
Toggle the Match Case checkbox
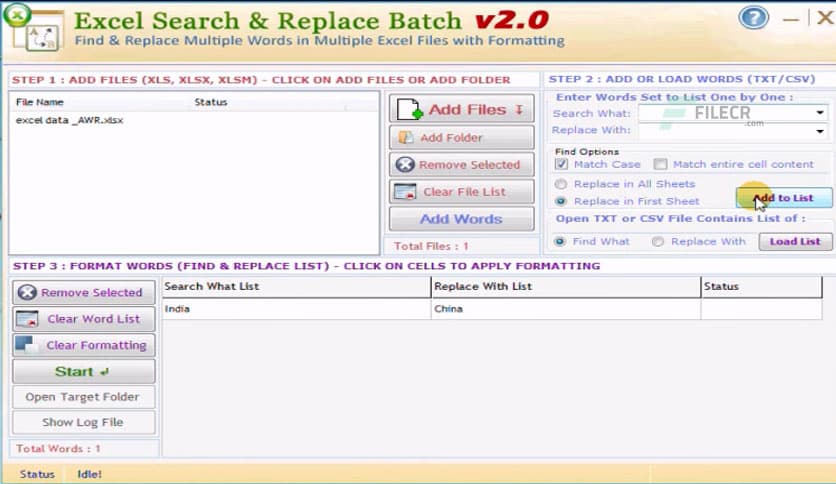click(561, 164)
